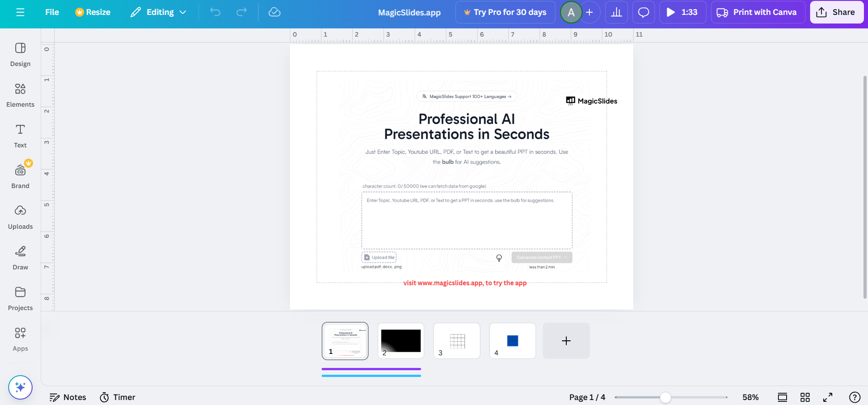This screenshot has height=405, width=868.
Task: Undo the last action
Action: pos(215,12)
